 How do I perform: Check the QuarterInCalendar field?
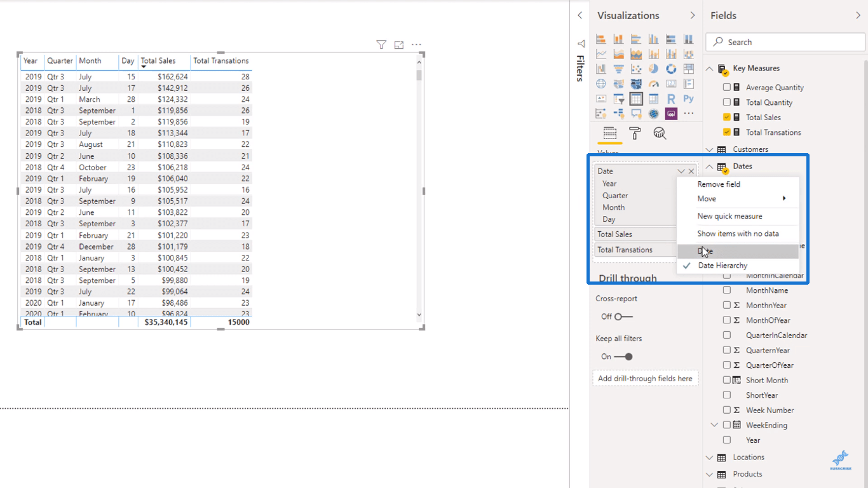click(727, 335)
